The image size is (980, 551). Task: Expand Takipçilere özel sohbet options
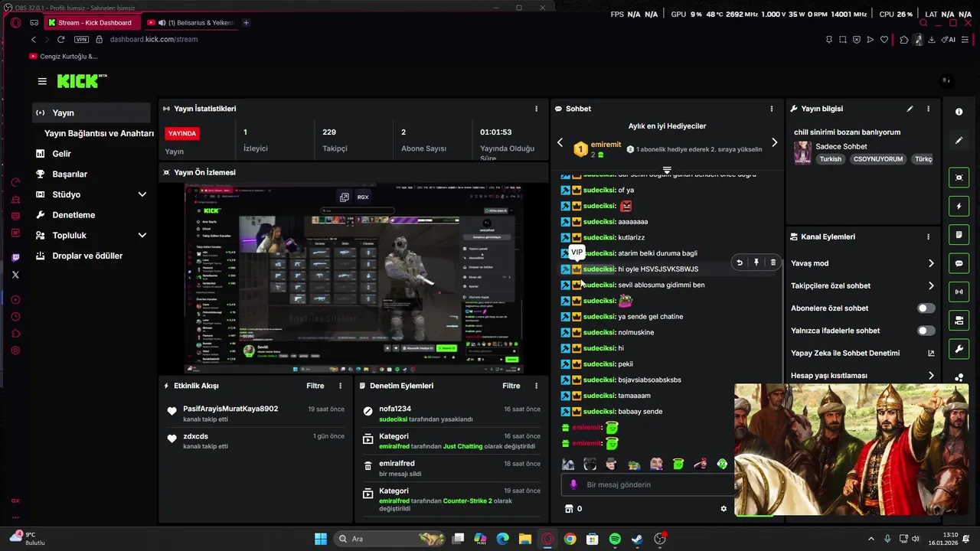(x=931, y=285)
